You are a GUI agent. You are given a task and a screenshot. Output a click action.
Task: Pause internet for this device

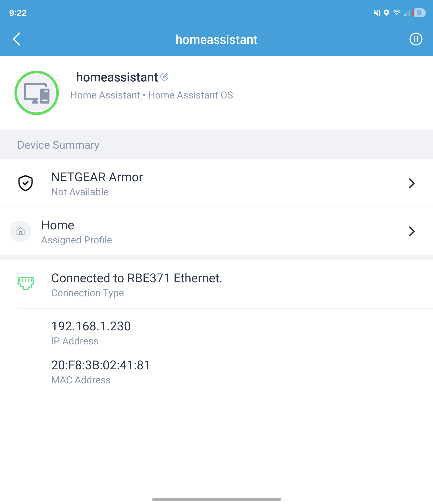416,39
